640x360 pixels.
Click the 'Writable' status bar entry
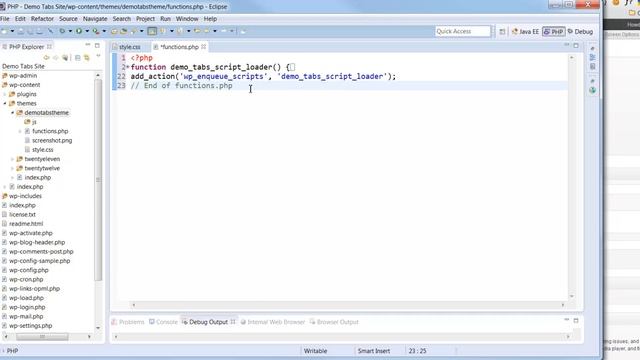(x=316, y=351)
